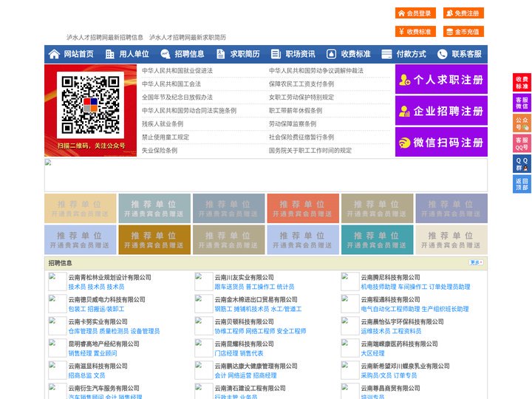
Task: Open link 国务院关于职工工作时间的规定
Action: coord(310,150)
